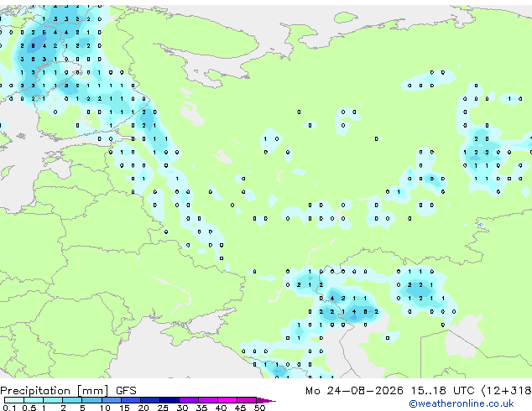
Task: Click the '30' legend scale label
Action: [x=182, y=408]
